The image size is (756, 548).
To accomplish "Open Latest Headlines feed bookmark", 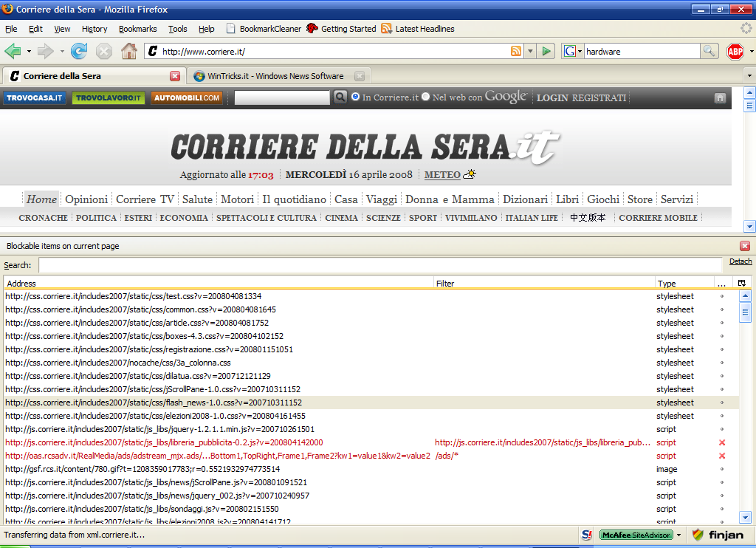I will (x=418, y=29).
